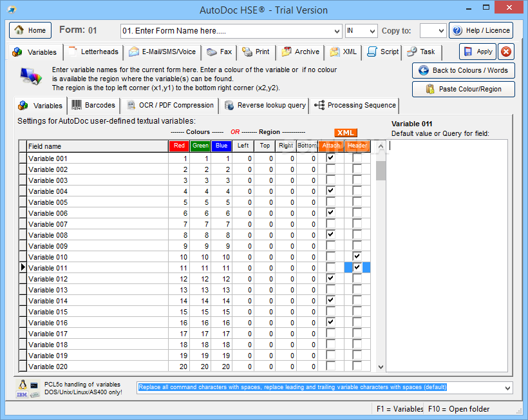Open the PCL5c handling options dropdown
528x420 pixels.
(x=507, y=388)
